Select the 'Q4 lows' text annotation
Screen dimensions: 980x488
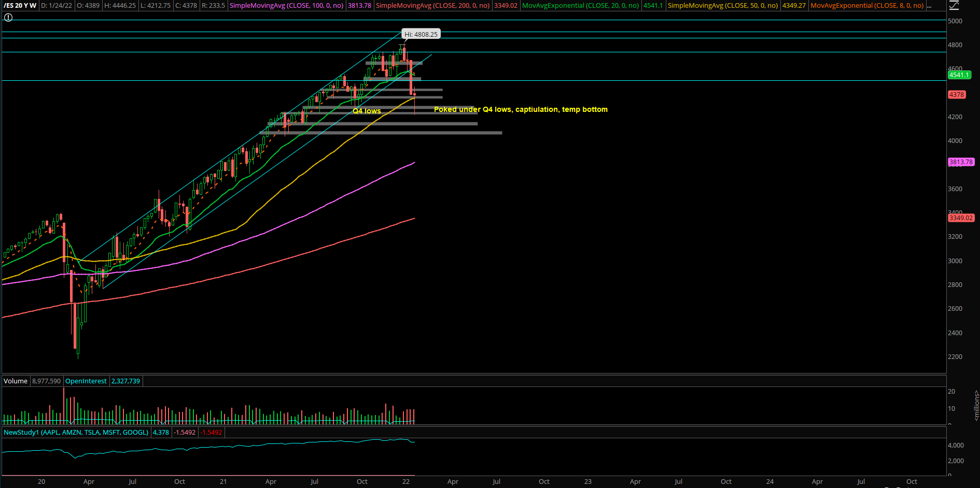(x=367, y=111)
